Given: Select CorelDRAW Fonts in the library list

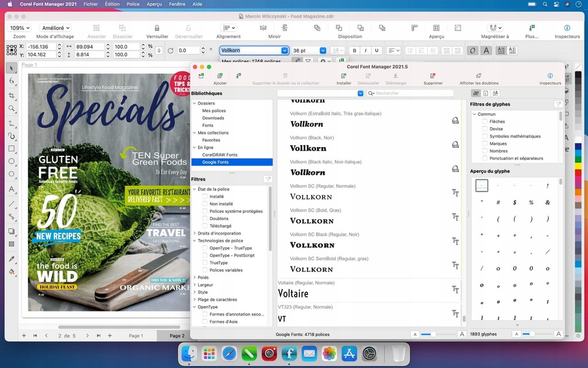Looking at the screenshot, I should pos(219,155).
